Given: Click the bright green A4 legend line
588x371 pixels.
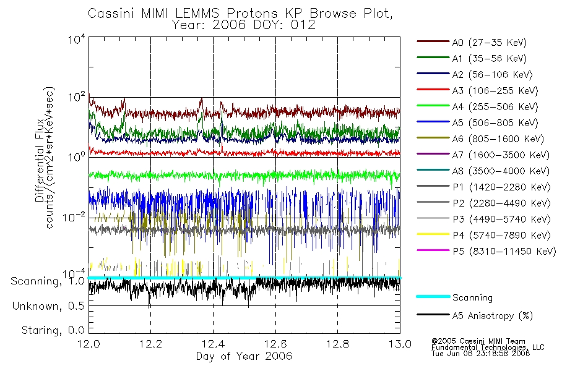Looking at the screenshot, I should pyautogui.click(x=433, y=106).
